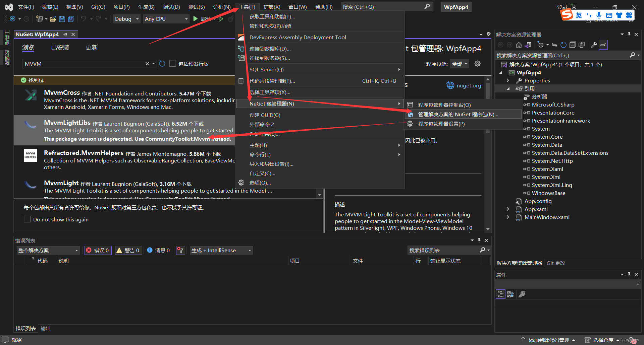
Task: Pin the NuGet: WpfApp4 document tab
Action: pos(65,34)
